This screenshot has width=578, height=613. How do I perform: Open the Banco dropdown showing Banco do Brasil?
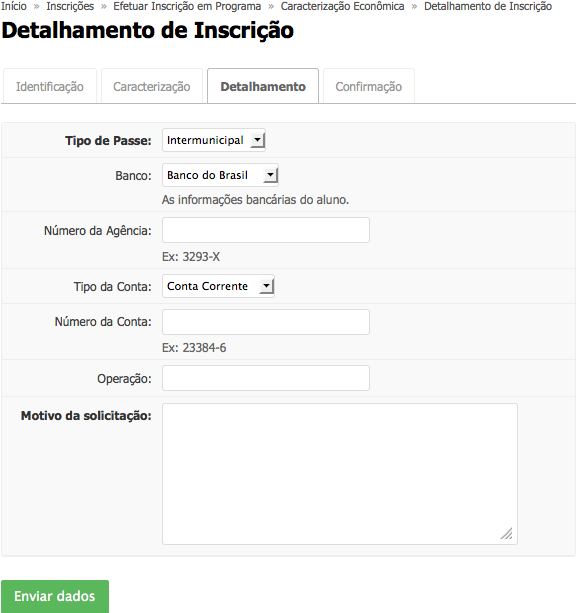220,175
